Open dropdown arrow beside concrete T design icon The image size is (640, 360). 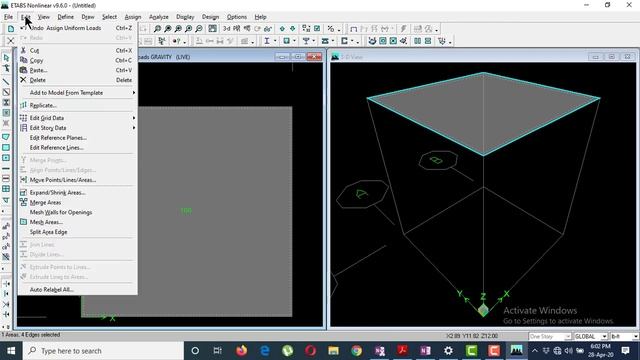pos(313,41)
